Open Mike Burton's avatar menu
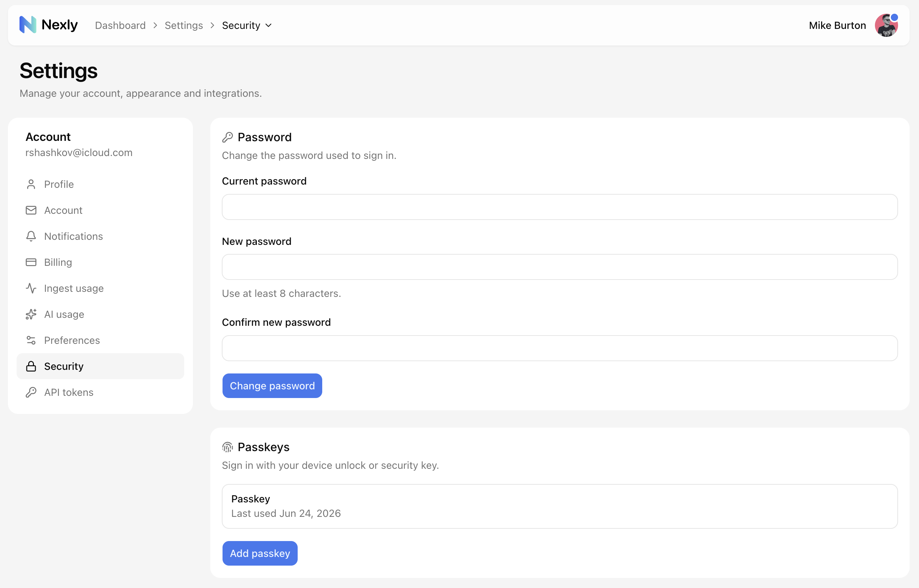Viewport: 919px width, 588px height. (886, 25)
